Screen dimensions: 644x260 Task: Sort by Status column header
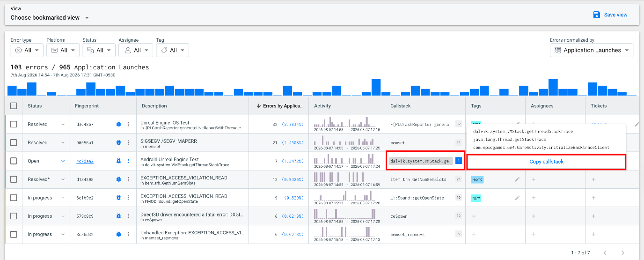click(35, 106)
